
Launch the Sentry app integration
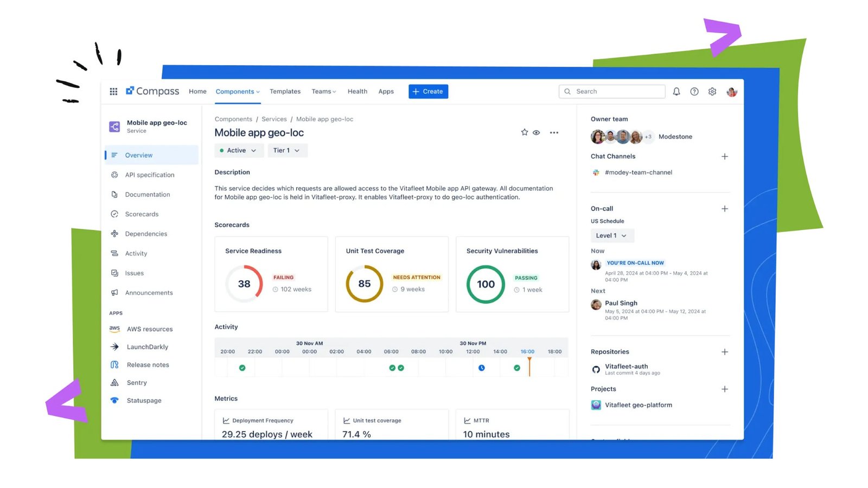pos(136,382)
